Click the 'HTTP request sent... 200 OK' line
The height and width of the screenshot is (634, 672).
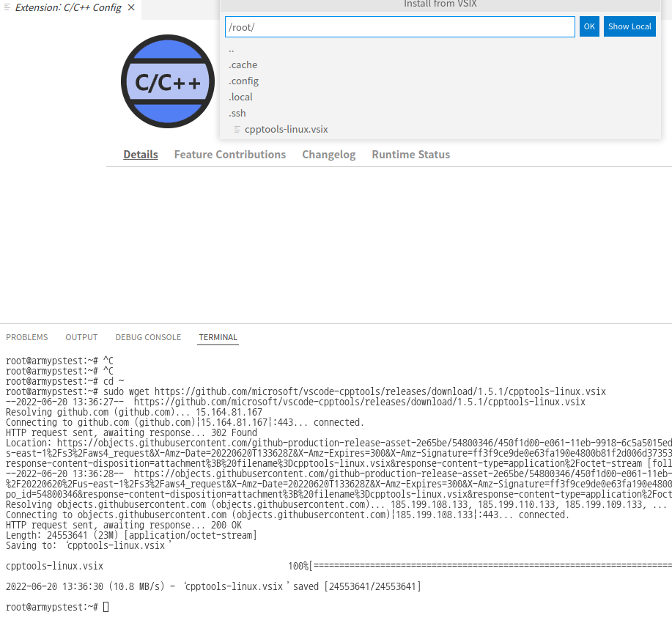point(123,525)
